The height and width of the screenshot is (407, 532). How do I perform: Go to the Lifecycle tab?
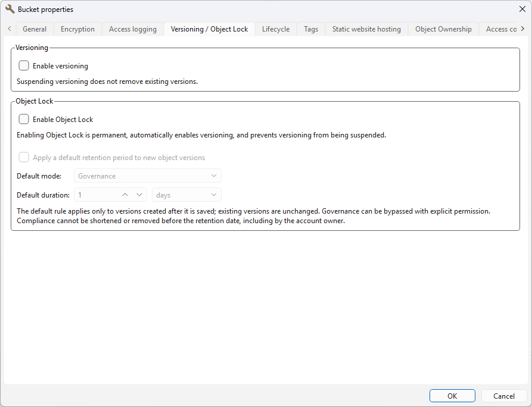(x=276, y=29)
